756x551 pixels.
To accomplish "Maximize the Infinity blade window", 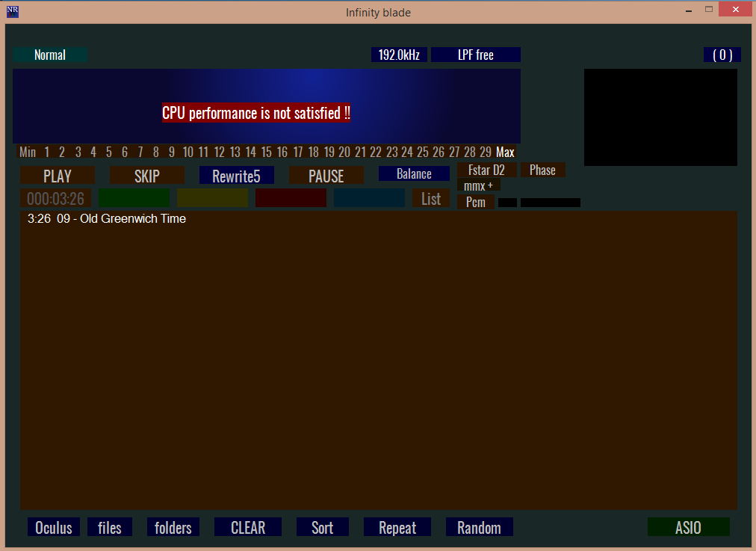I will tap(709, 9).
